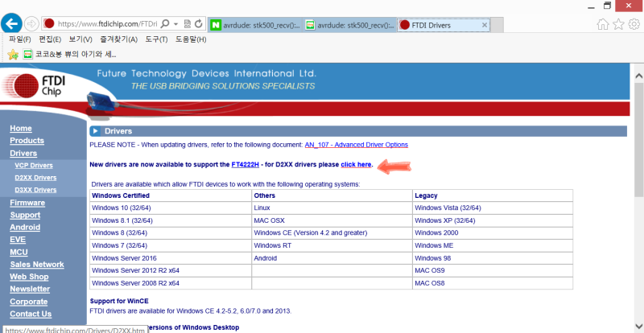
Task: Open the Tools gear icon
Action: [634, 25]
